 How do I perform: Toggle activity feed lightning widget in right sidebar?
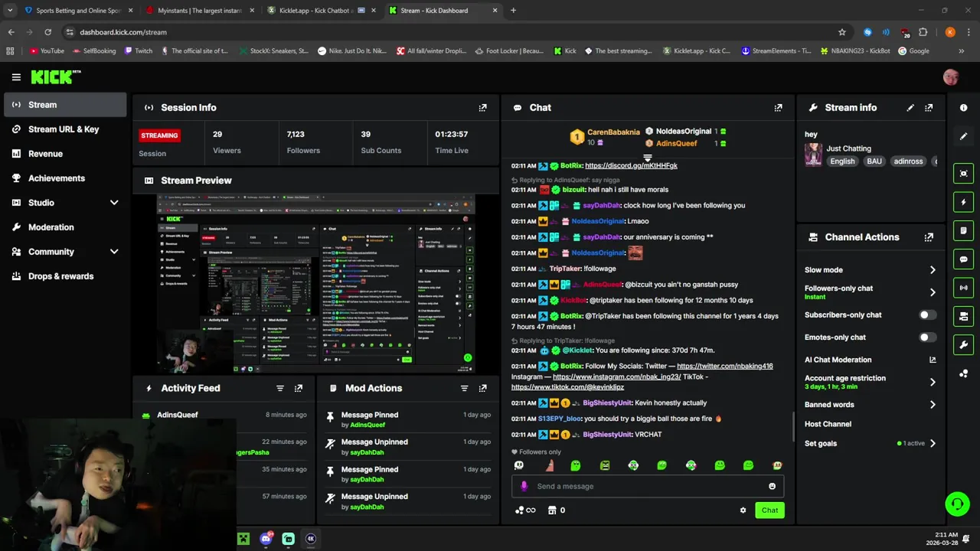[x=964, y=202]
